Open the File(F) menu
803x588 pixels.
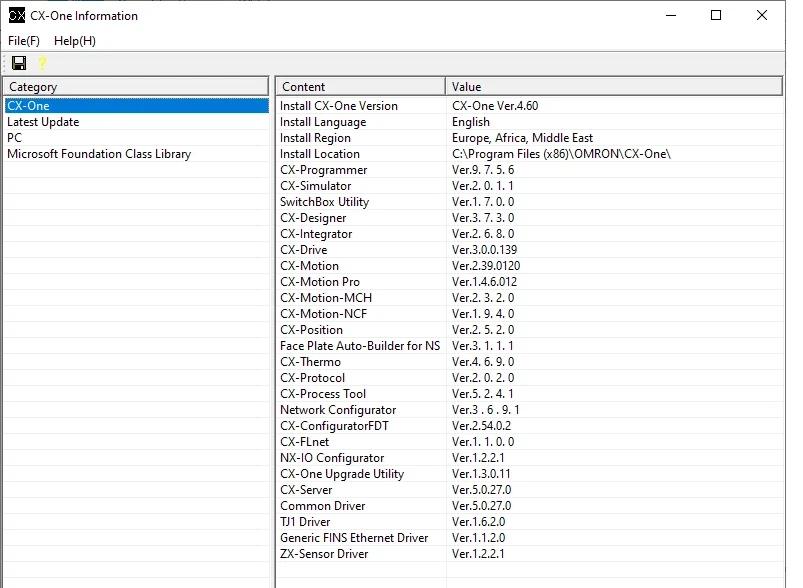pos(24,40)
